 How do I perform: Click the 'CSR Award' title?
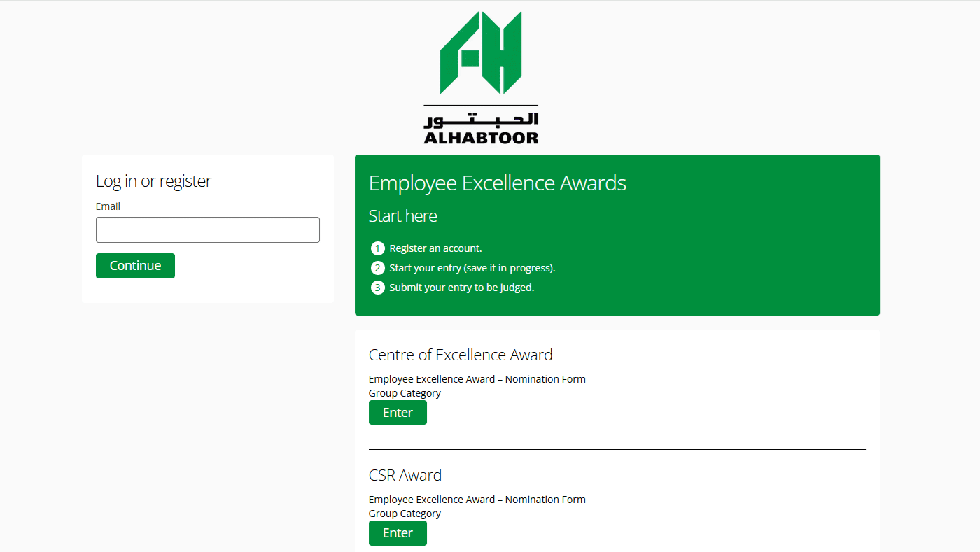pos(405,475)
